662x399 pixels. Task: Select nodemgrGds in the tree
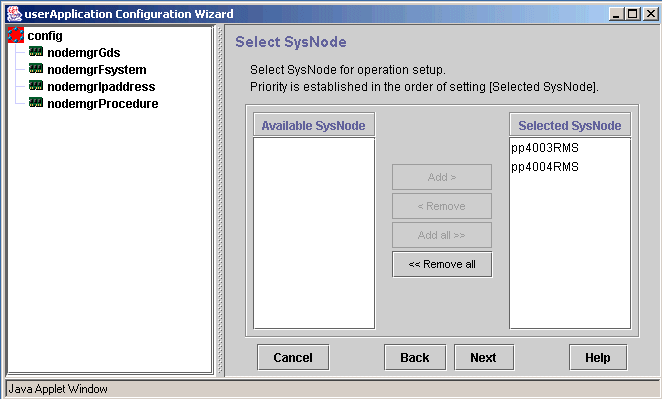84,53
